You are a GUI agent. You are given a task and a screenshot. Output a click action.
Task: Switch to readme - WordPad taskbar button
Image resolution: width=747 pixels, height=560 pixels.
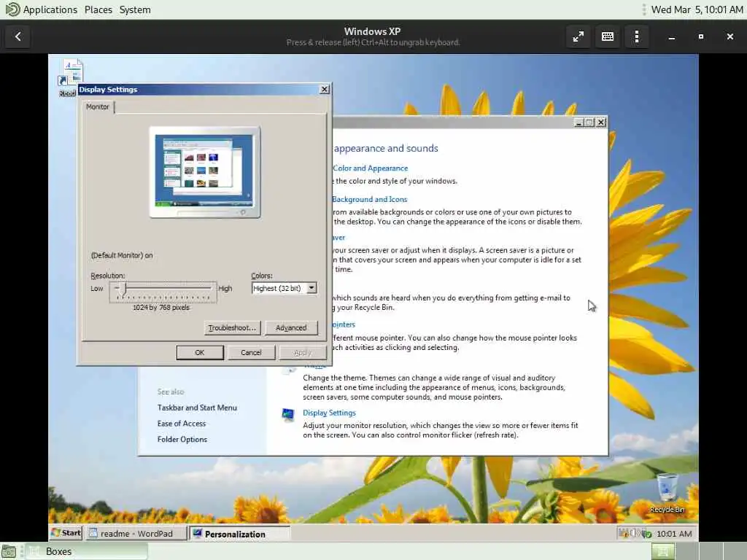(x=136, y=533)
